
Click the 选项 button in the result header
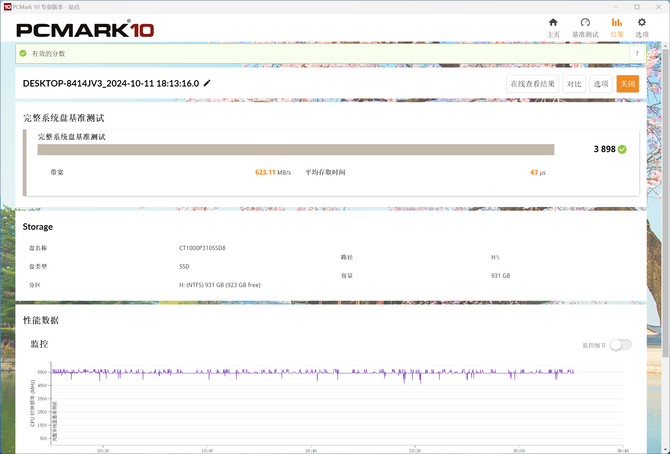tap(601, 84)
